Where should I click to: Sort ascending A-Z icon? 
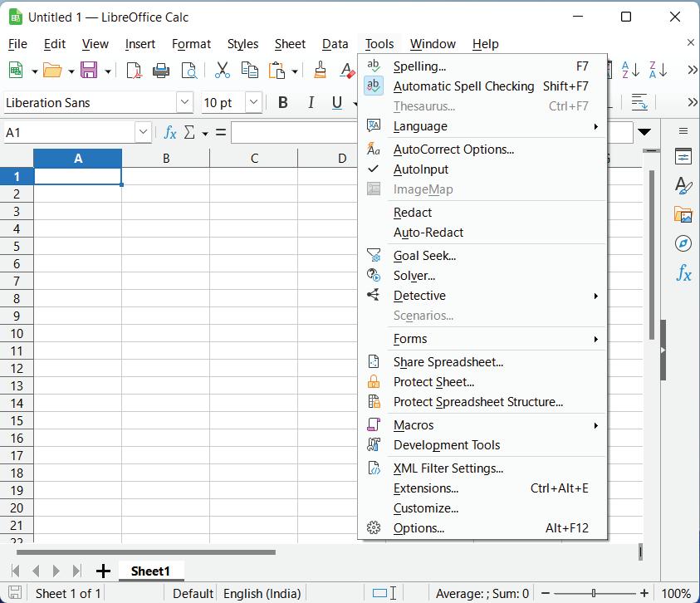(631, 70)
